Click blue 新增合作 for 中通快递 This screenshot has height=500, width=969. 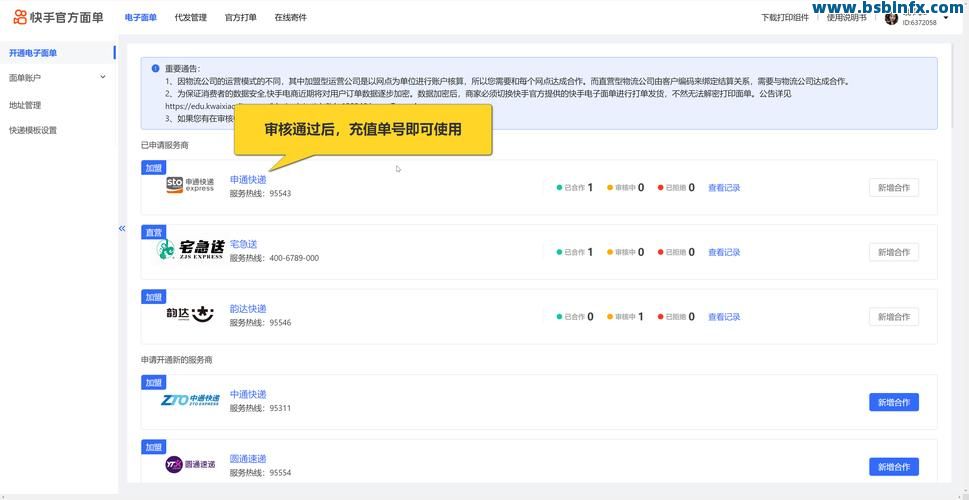[x=894, y=402]
